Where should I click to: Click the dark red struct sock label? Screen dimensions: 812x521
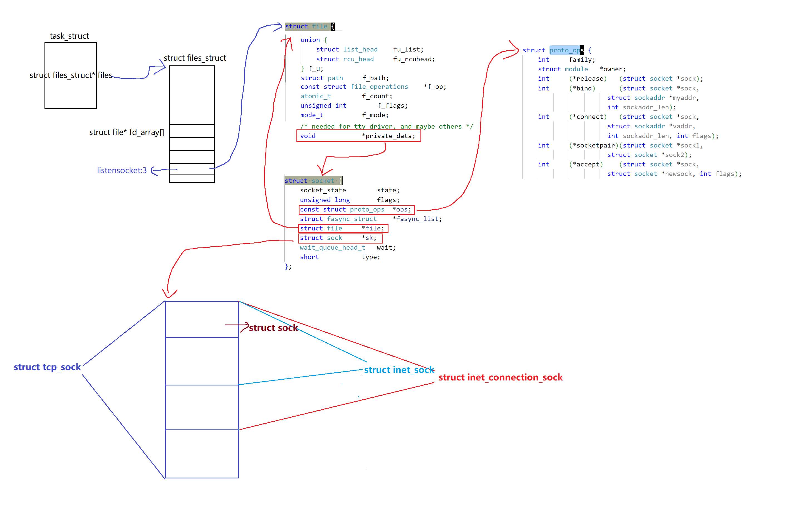click(x=273, y=328)
